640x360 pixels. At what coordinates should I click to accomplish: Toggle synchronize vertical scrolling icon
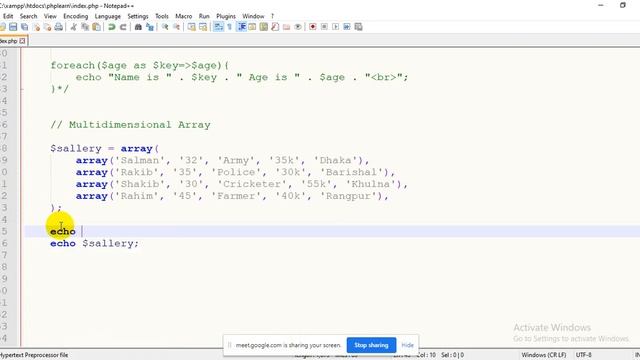pyautogui.click(x=191, y=27)
